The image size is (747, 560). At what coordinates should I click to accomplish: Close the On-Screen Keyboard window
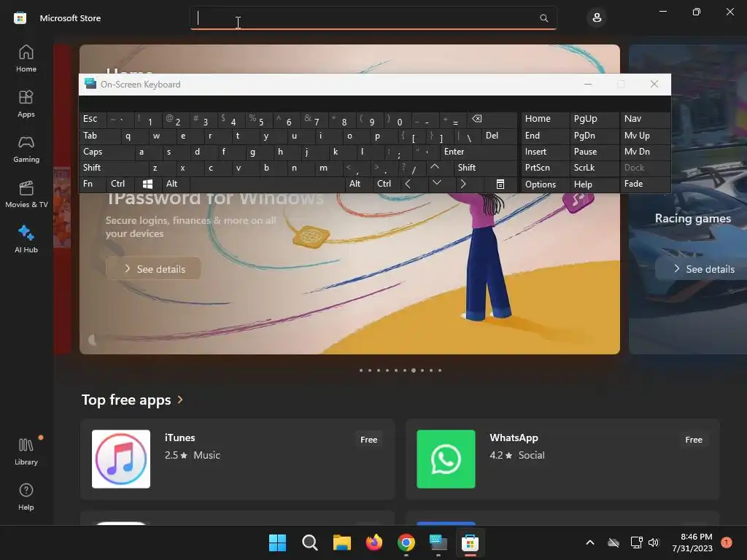[654, 85]
